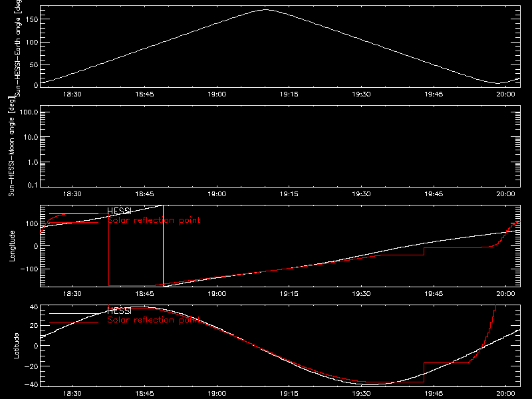Click the white vertical wrap line in Longitude plot
The image size is (532, 399).
(x=163, y=245)
